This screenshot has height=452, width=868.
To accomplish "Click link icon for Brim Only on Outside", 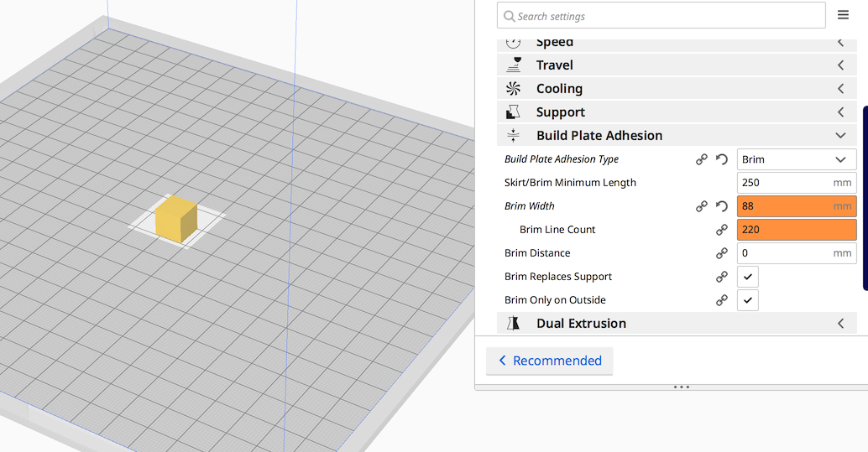I will coord(721,300).
